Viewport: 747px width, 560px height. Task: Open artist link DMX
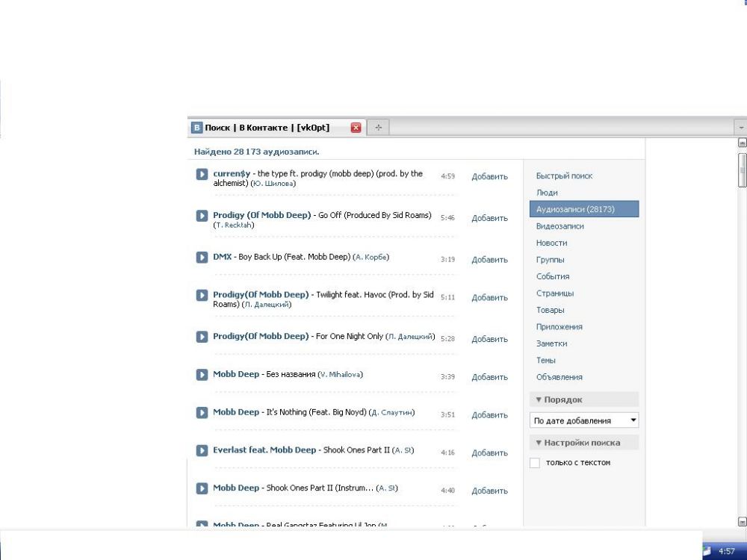[x=222, y=257]
